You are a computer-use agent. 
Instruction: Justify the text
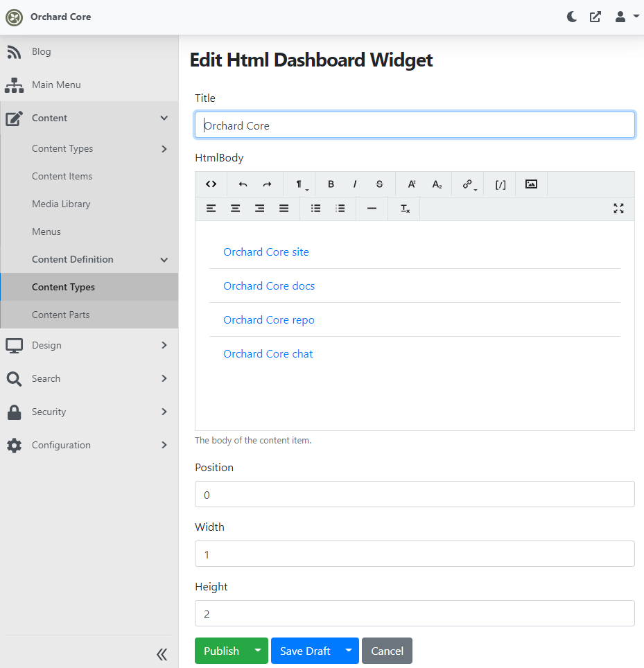284,209
